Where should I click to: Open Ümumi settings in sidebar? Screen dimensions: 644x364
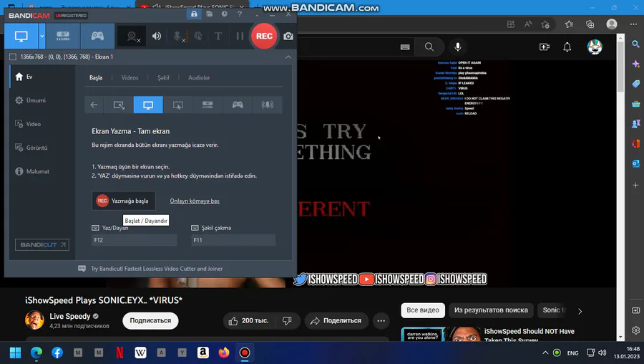[x=42, y=100]
